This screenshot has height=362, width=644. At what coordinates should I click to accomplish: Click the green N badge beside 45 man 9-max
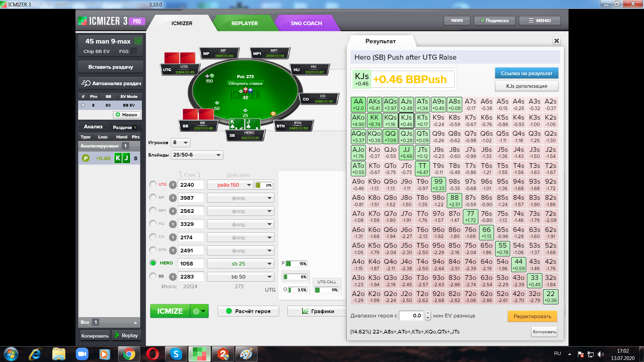click(138, 41)
